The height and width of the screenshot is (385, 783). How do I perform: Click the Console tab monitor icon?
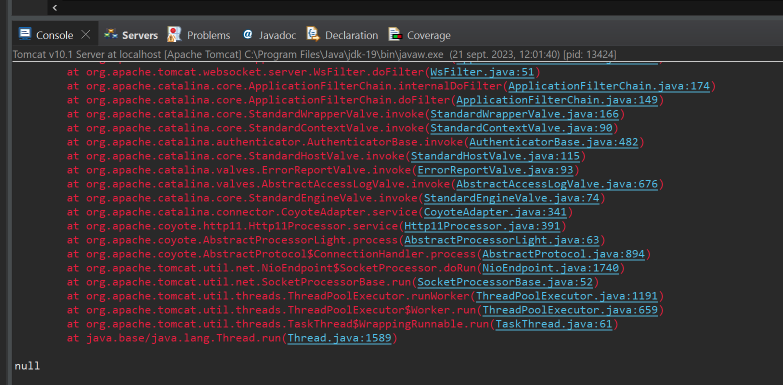click(x=24, y=34)
